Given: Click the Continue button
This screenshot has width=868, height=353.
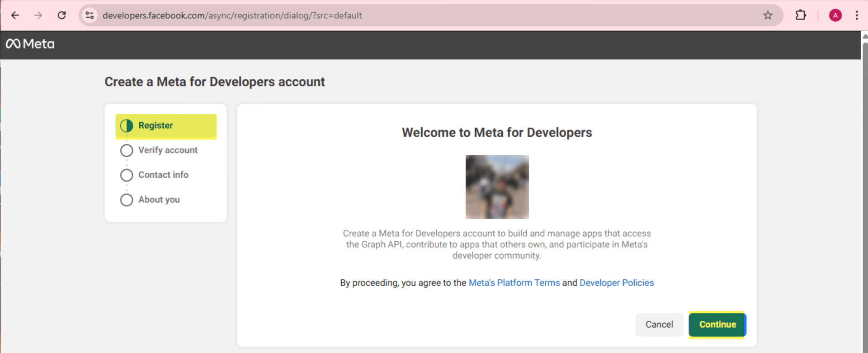Looking at the screenshot, I should coord(717,324).
